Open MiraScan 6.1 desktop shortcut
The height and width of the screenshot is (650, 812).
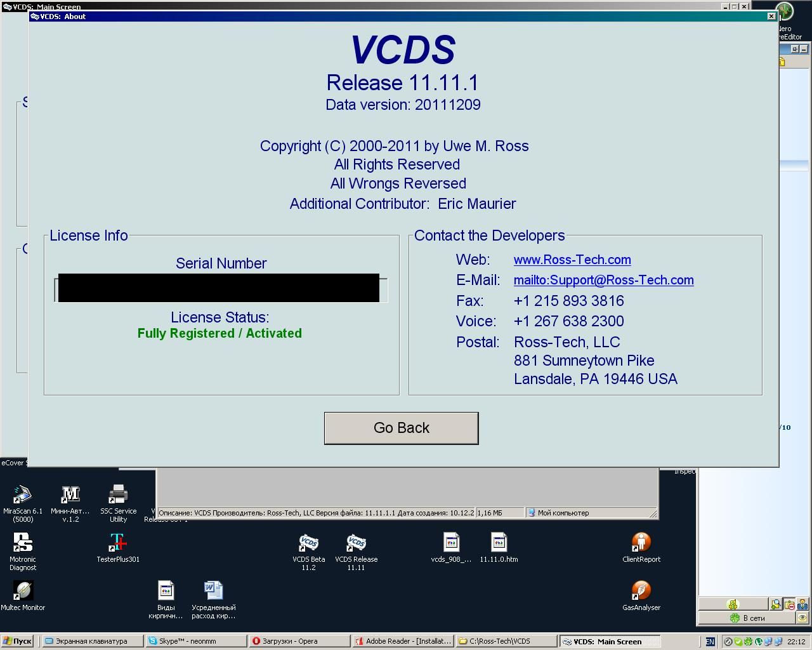tap(23, 503)
